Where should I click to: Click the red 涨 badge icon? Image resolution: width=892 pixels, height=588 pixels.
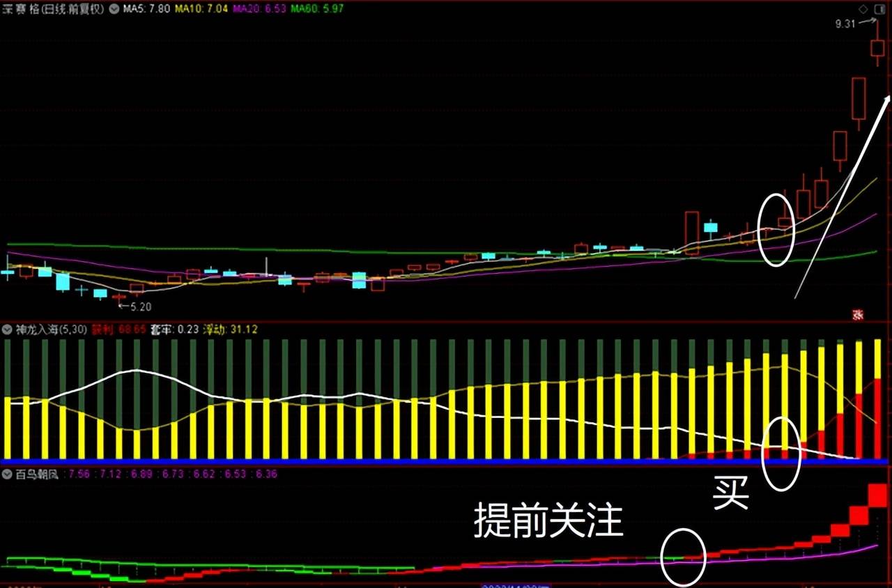point(858,315)
